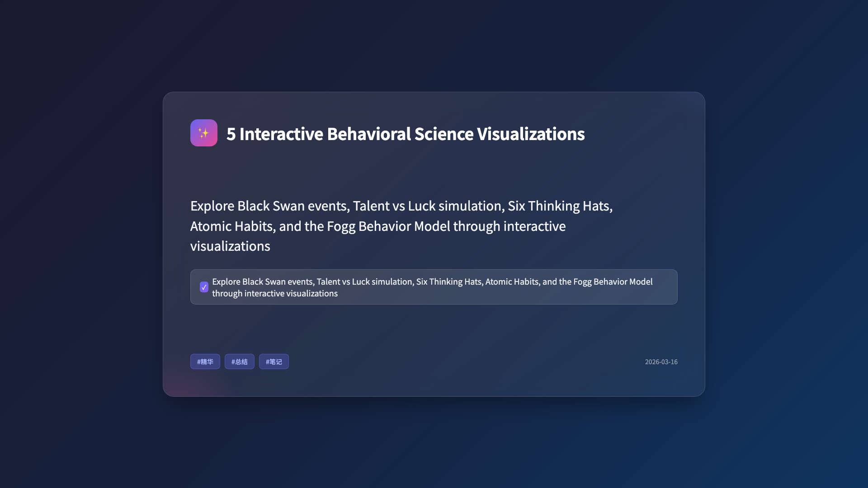
Task: Open the #总结 tag
Action: 240,361
